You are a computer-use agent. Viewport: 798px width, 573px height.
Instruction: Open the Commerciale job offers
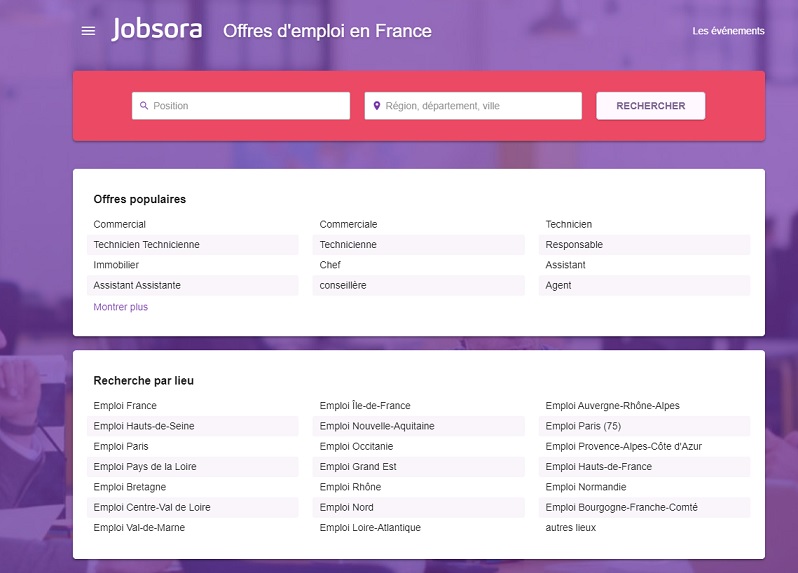(348, 224)
